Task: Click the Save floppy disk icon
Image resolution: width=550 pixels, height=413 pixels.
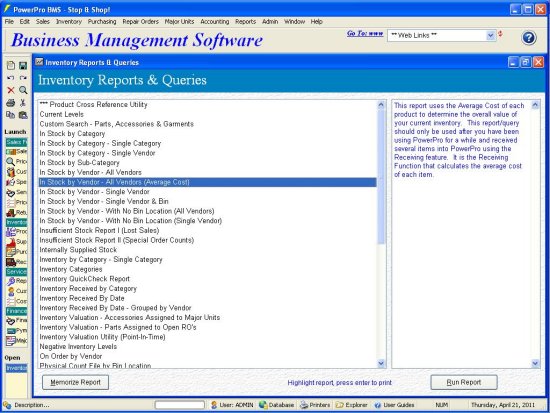Action: pyautogui.click(x=23, y=65)
